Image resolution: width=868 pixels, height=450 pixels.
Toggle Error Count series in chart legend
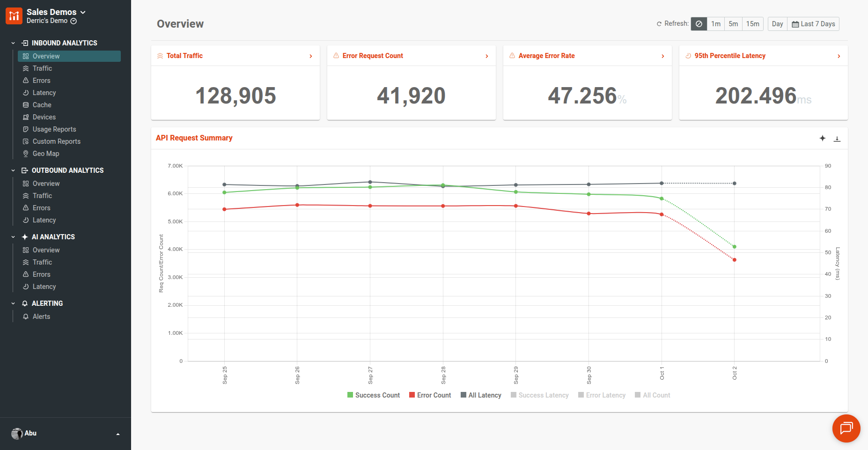coord(429,395)
